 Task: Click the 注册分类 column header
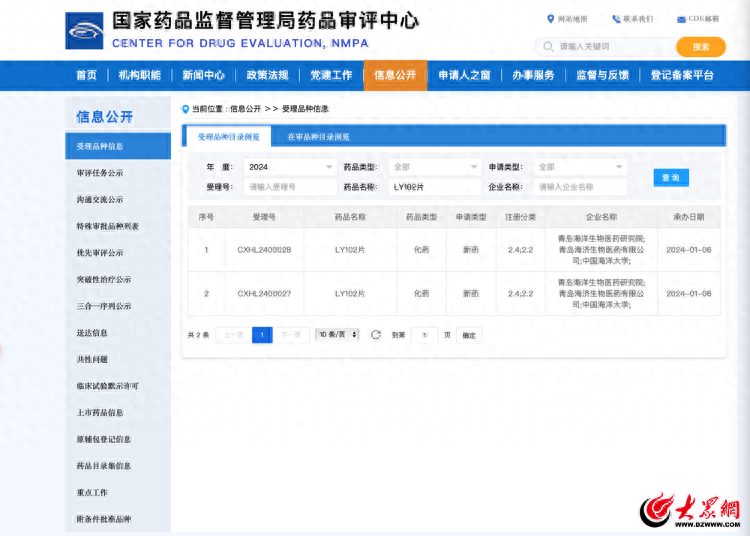coord(520,217)
